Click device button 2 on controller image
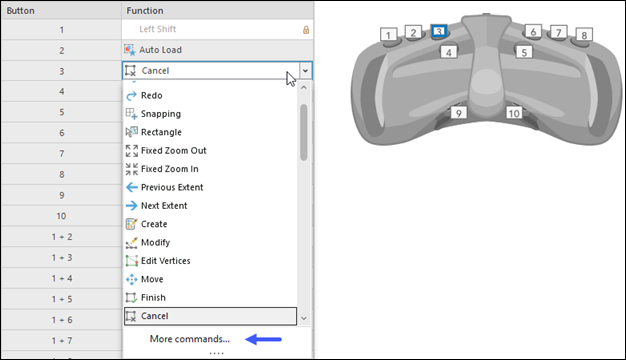This screenshot has width=626, height=360. [413, 33]
